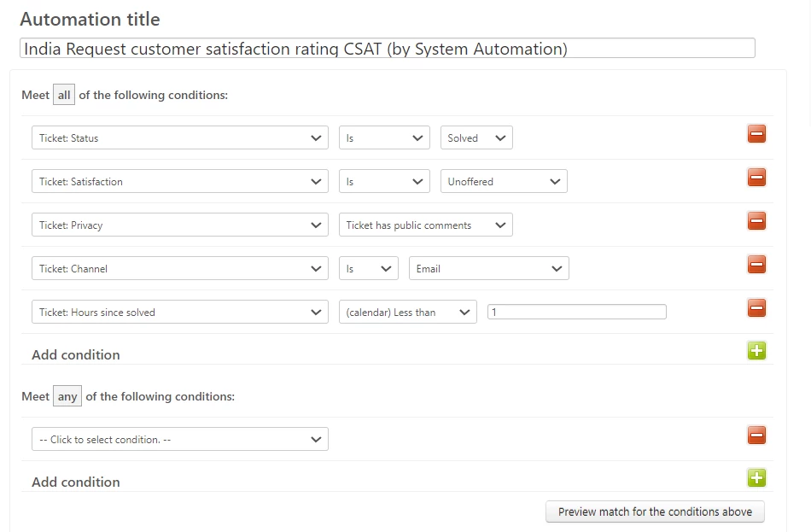Image resolution: width=811 pixels, height=532 pixels.
Task: Open the 'Ticket has public comments' dropdown
Action: pos(425,225)
